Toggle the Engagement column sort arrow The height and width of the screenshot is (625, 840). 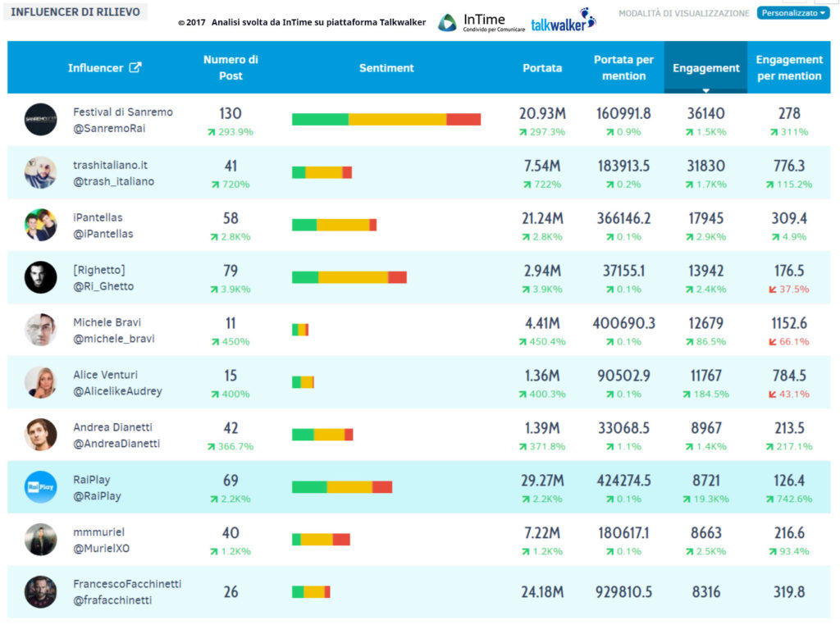[x=706, y=90]
